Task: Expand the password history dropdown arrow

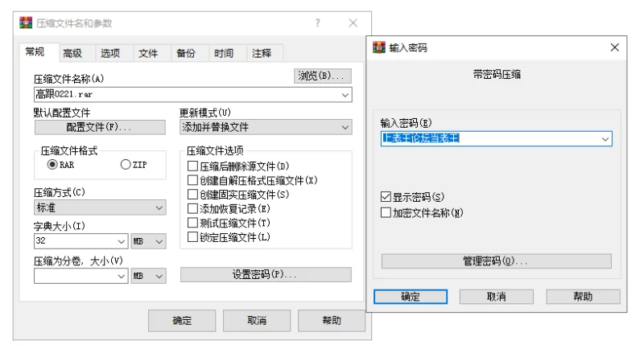Action: (x=605, y=139)
